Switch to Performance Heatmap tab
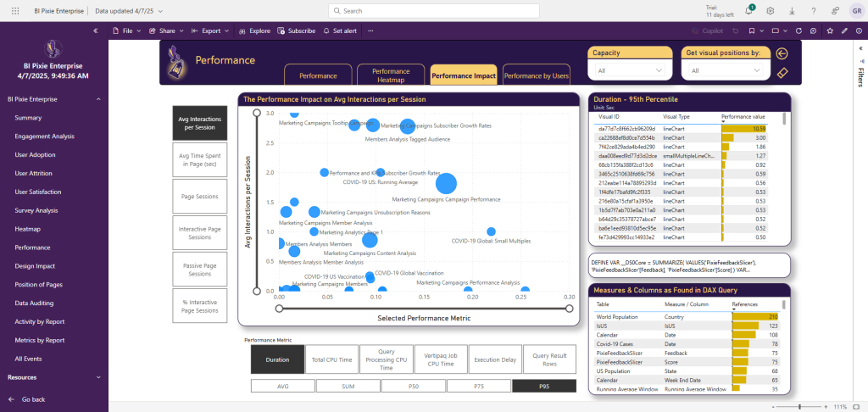 coord(391,75)
